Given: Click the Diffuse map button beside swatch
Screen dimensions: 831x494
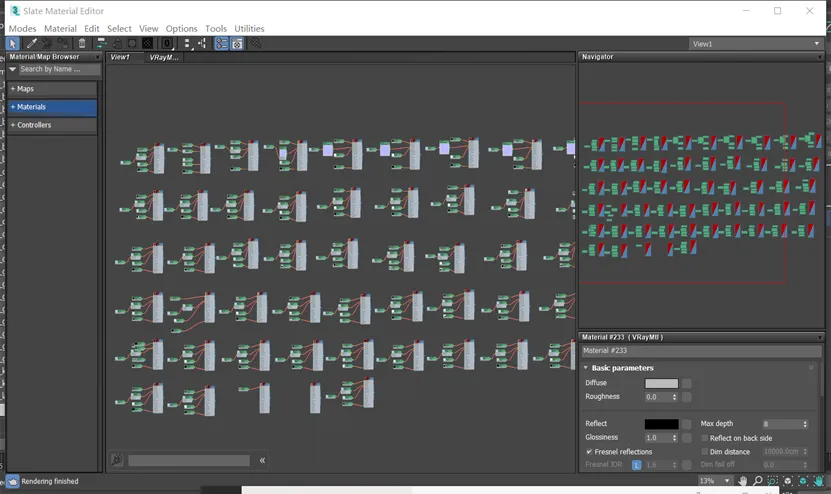Looking at the screenshot, I should pyautogui.click(x=687, y=383).
